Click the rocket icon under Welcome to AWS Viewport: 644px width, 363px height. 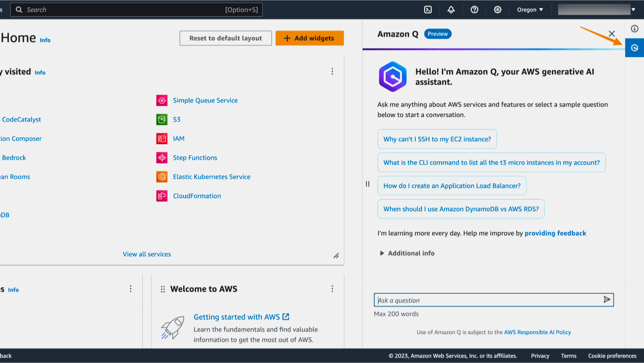pos(173,328)
